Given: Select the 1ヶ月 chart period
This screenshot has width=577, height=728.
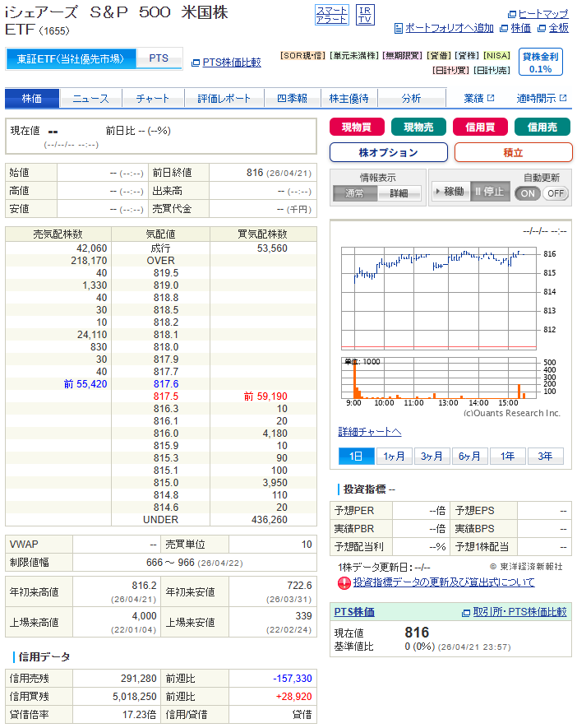Looking at the screenshot, I should [395, 457].
